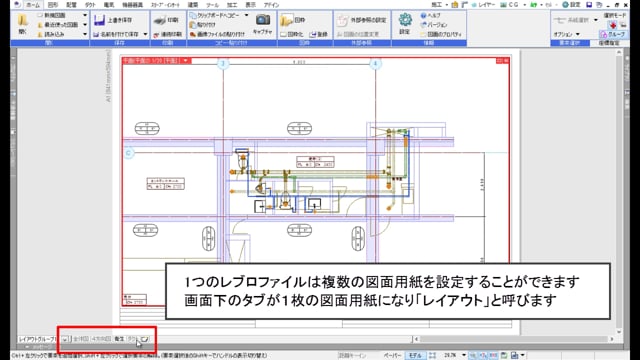Image resolution: width=640 pixels, height=360 pixels.
Task: Select the 衛生 layout tab
Action: tap(119, 339)
